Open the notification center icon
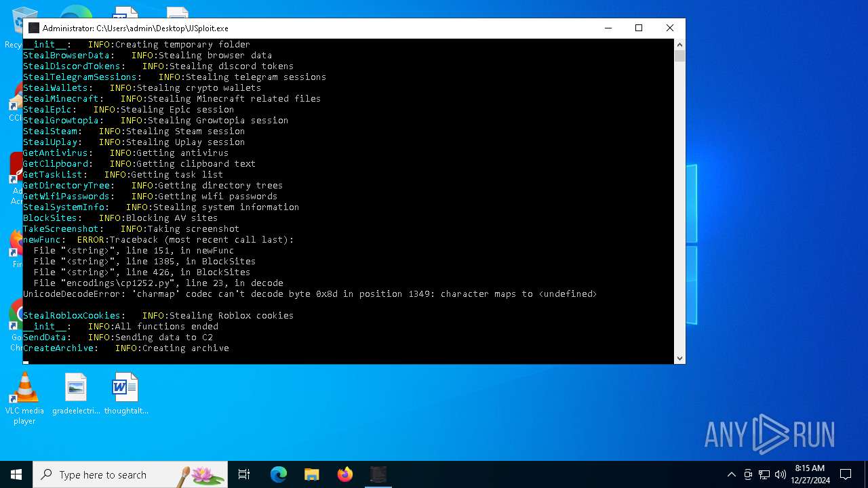Image resolution: width=868 pixels, height=488 pixels. [846, 474]
